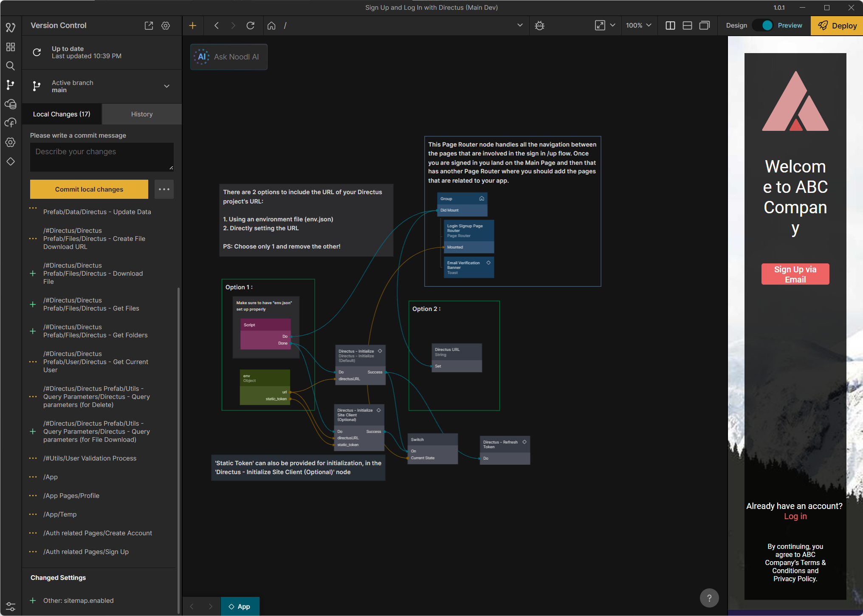Open the 100% zoom dropdown
The height and width of the screenshot is (616, 863).
pos(638,25)
